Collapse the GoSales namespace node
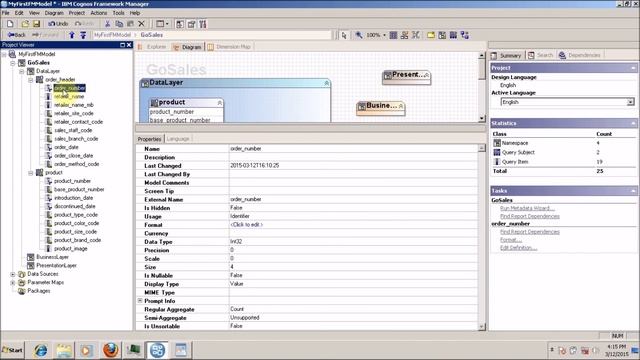The width and height of the screenshot is (640, 360). coord(13,63)
